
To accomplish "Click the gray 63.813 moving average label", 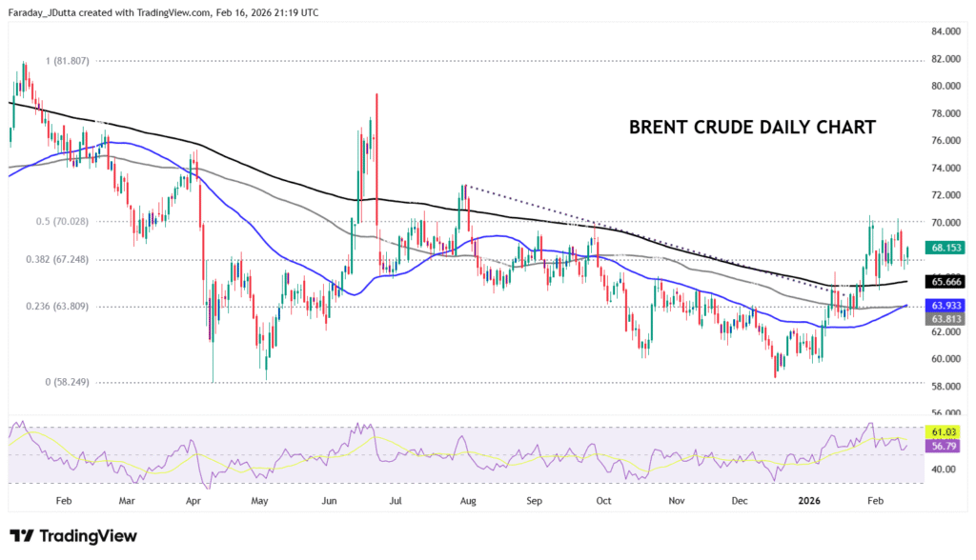I will (945, 319).
